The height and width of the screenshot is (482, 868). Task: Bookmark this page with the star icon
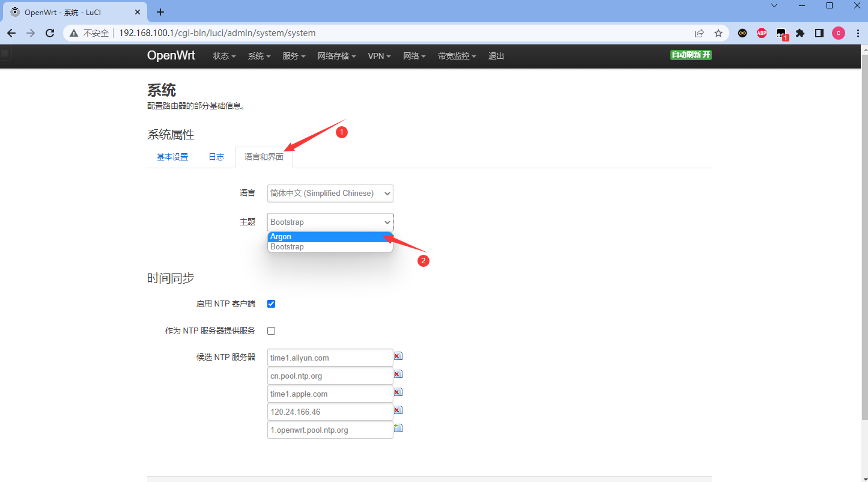[x=718, y=33]
